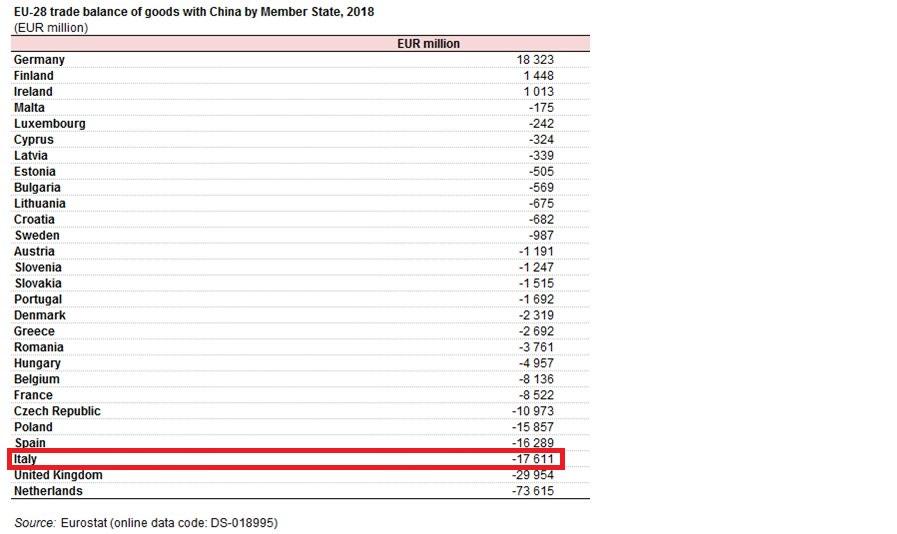897x534 pixels.
Task: Click the value -17 611
Action: click(x=533, y=460)
